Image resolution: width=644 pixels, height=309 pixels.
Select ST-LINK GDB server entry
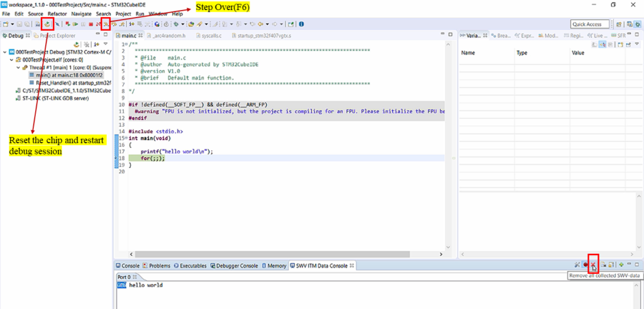52,99
